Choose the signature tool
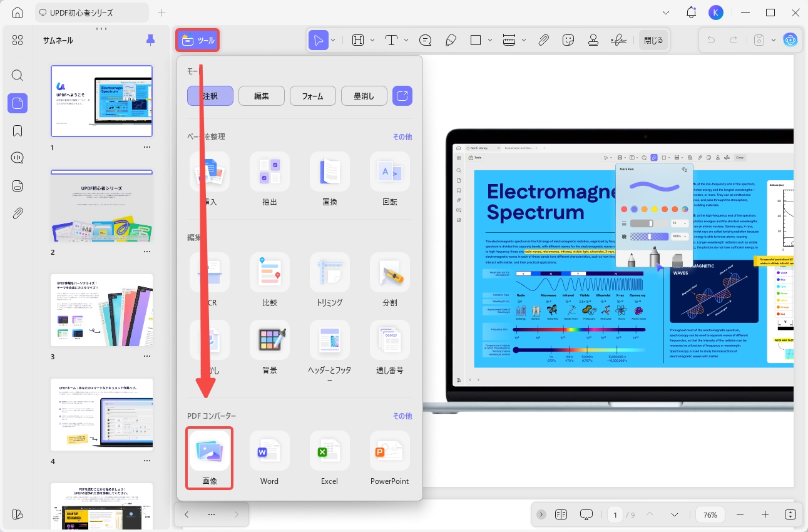The image size is (808, 532). (x=618, y=40)
